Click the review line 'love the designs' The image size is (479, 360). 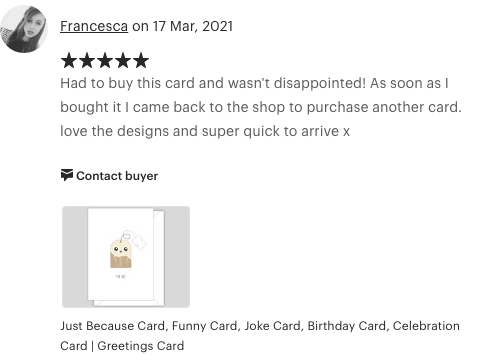point(205,131)
